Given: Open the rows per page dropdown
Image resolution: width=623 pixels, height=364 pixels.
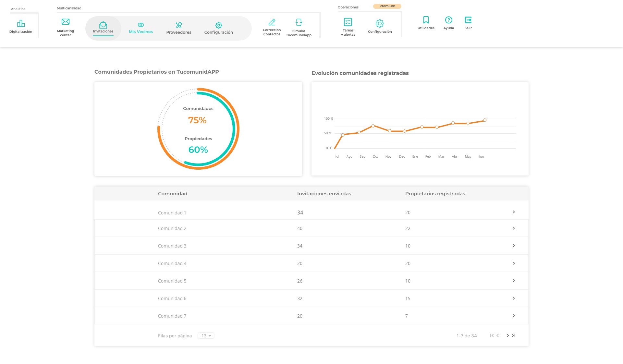Looking at the screenshot, I should [x=206, y=336].
